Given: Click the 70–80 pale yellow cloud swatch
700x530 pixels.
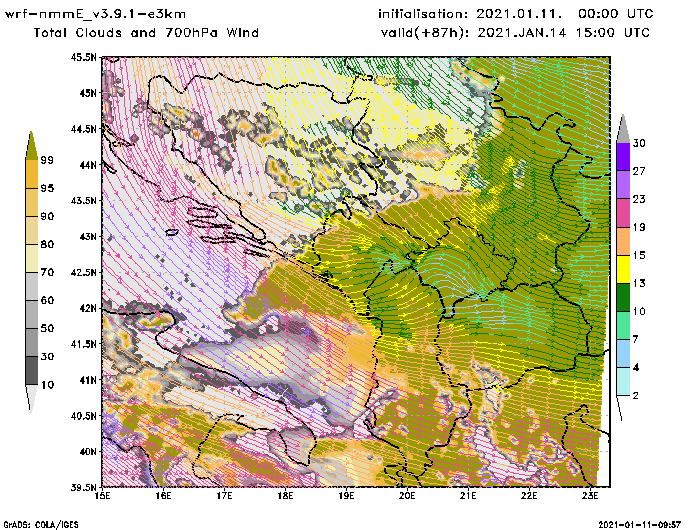Looking at the screenshot, I should click(x=32, y=259).
